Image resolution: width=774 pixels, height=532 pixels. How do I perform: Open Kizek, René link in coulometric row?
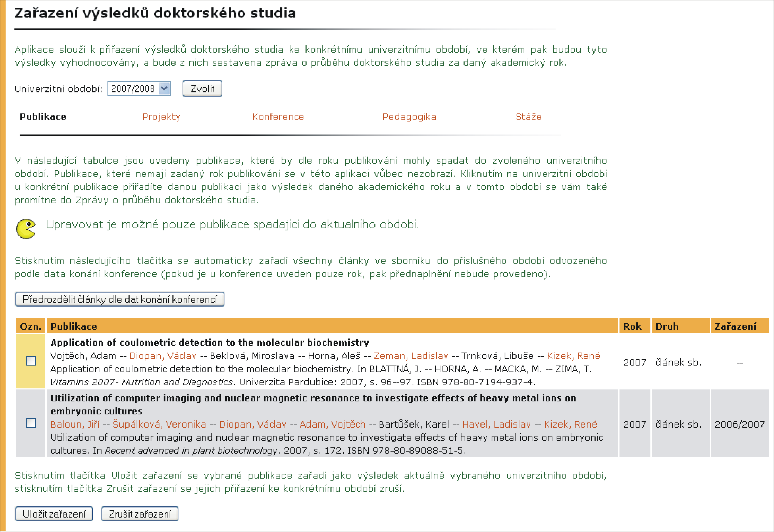pyautogui.click(x=573, y=356)
